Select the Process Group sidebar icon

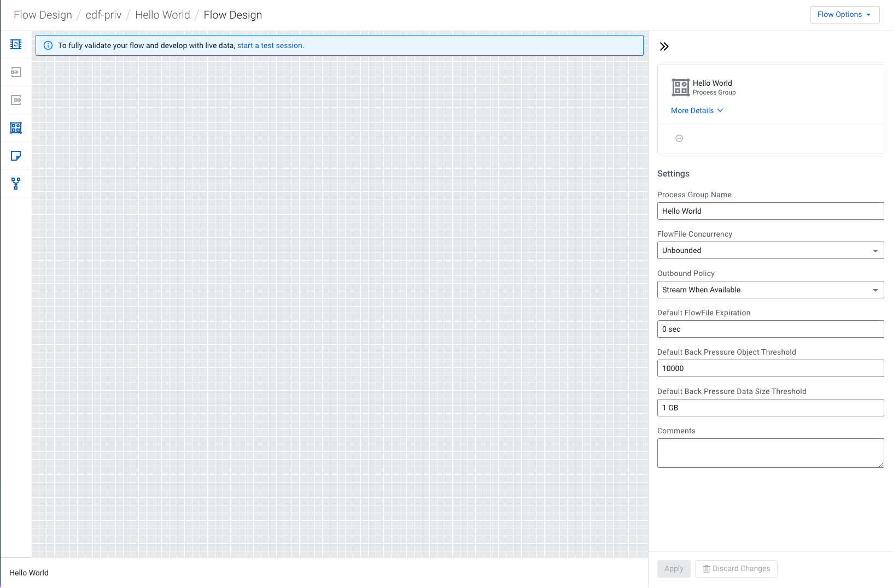16,128
